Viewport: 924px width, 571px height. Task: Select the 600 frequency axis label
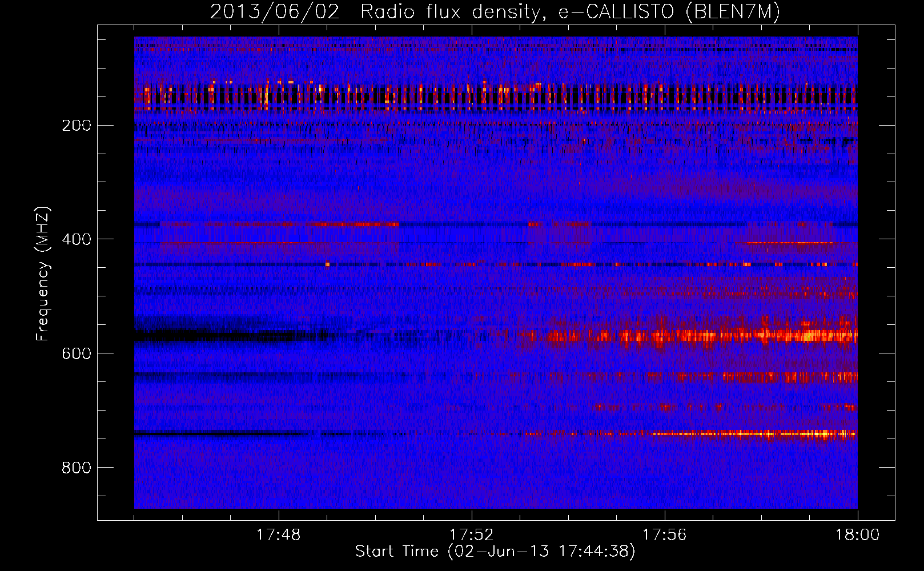(x=77, y=353)
